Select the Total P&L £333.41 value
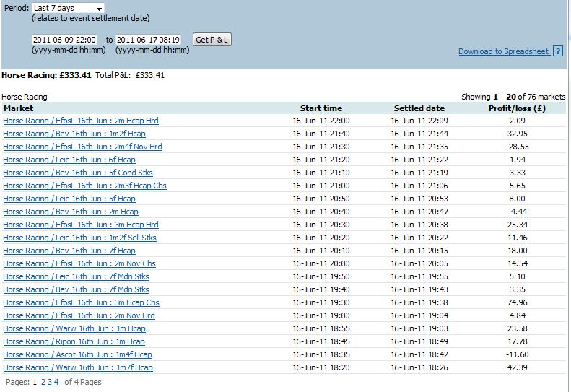 [x=150, y=75]
